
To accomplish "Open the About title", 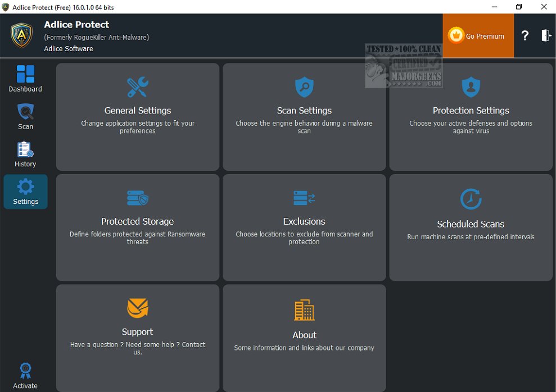I will click(x=304, y=335).
